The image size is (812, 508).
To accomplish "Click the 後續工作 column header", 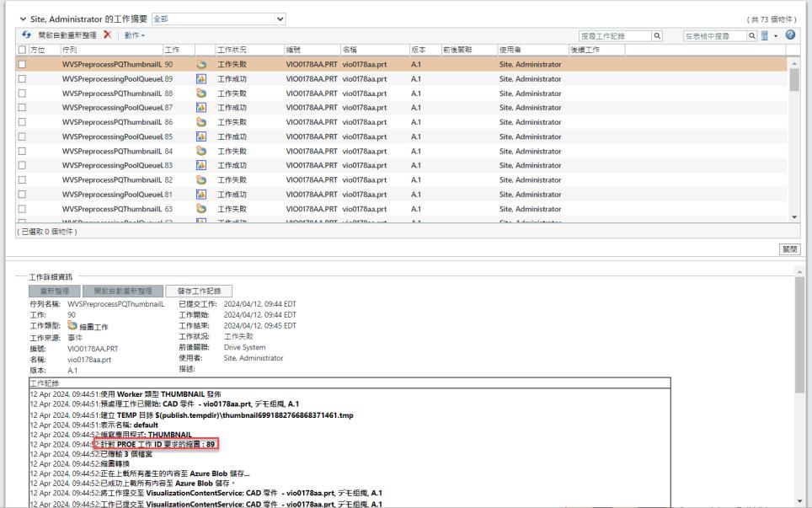I will (x=597, y=50).
